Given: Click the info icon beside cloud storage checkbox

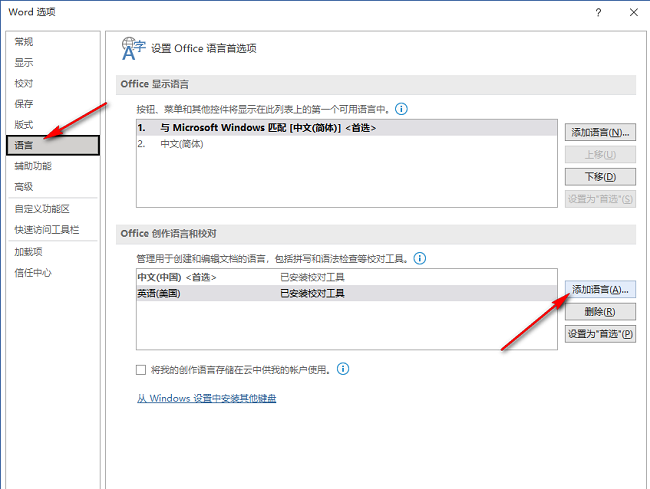Looking at the screenshot, I should coord(343,369).
